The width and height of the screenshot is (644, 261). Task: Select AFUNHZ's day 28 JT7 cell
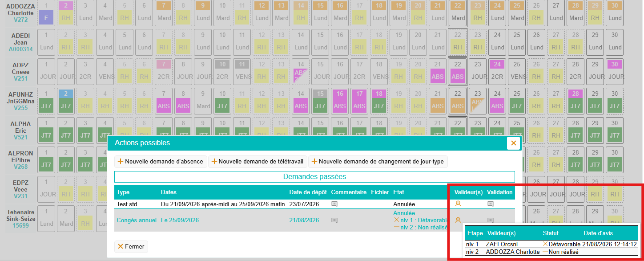tap(575, 101)
